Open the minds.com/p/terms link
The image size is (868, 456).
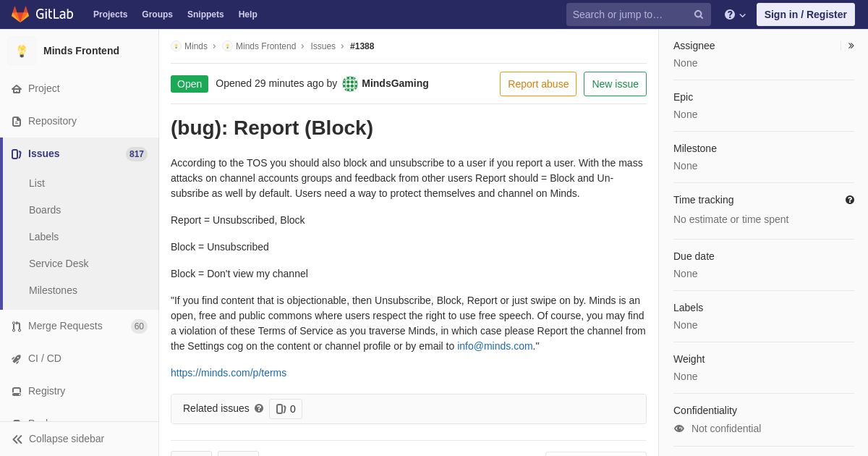(229, 373)
